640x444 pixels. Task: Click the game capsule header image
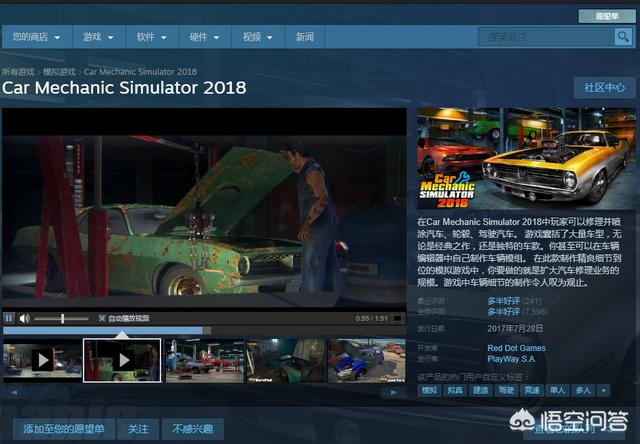click(526, 159)
